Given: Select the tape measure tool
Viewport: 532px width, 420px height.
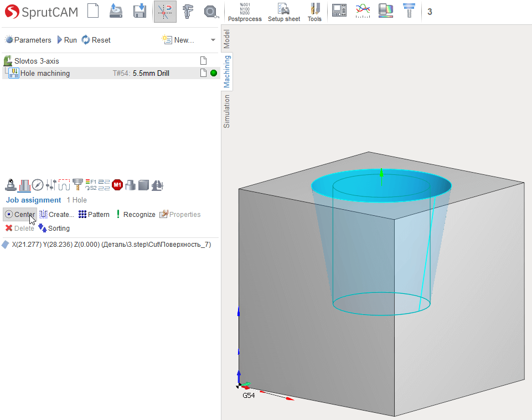Looking at the screenshot, I should click(x=211, y=12).
